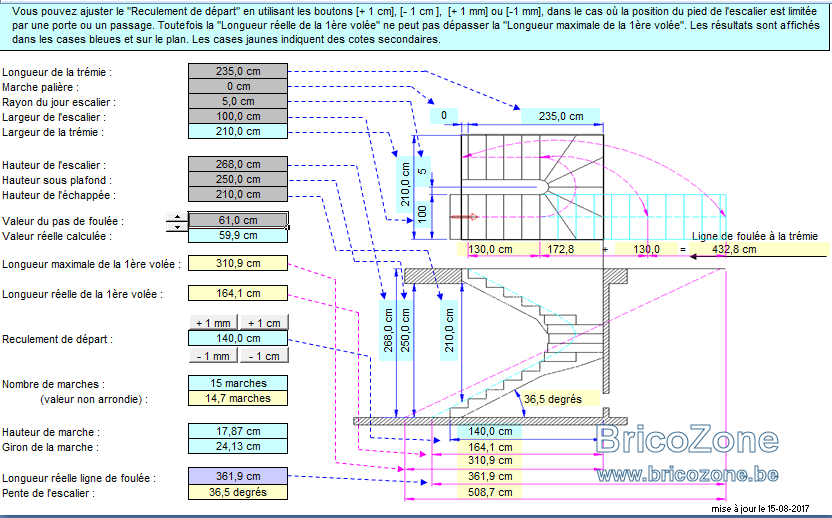The image size is (832, 518).
Task: Select the Giron de la marche 24,13 cm cell
Action: (238, 446)
